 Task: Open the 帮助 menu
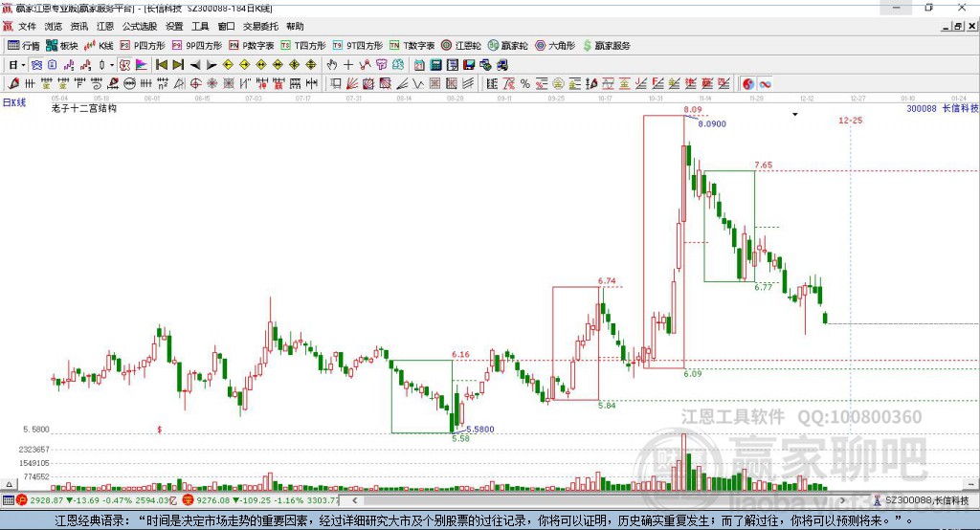[x=295, y=26]
